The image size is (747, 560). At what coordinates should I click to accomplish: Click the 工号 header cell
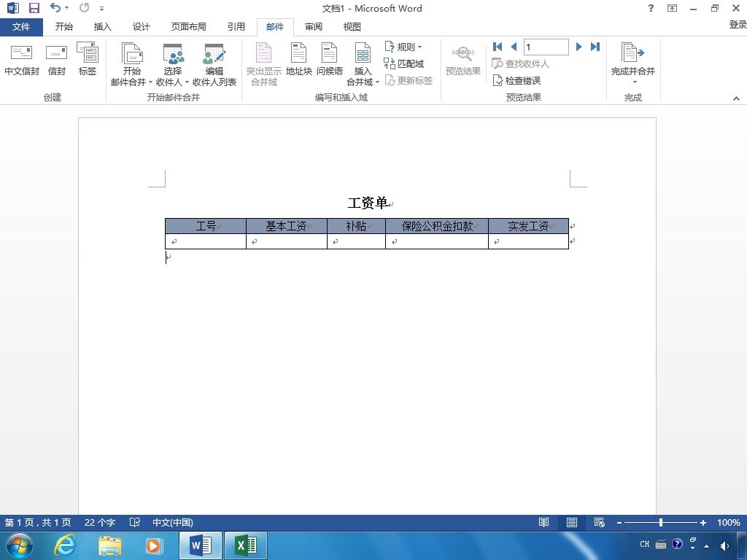(x=205, y=226)
